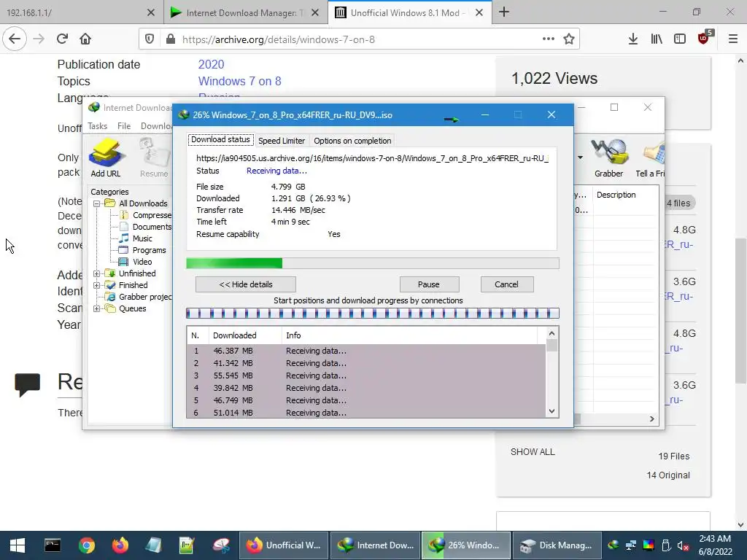This screenshot has height=560, width=747.
Task: Open the File menu in IDM
Action: point(124,125)
